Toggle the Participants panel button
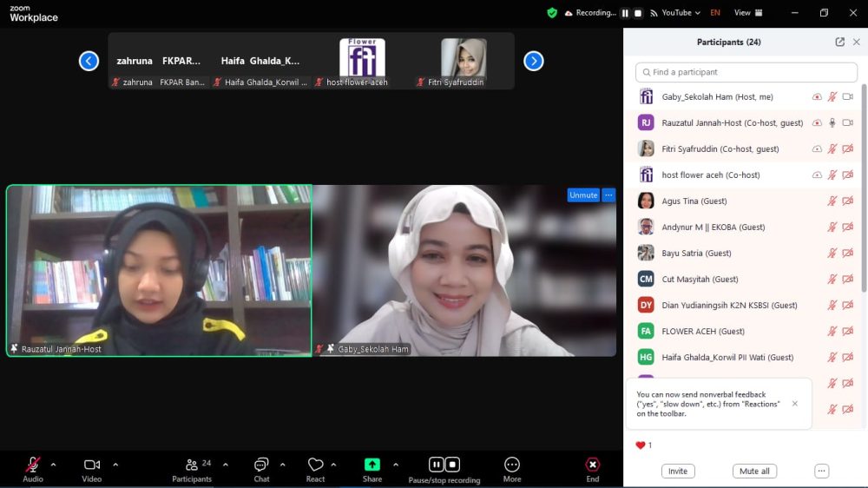The image size is (868, 488). [x=192, y=465]
